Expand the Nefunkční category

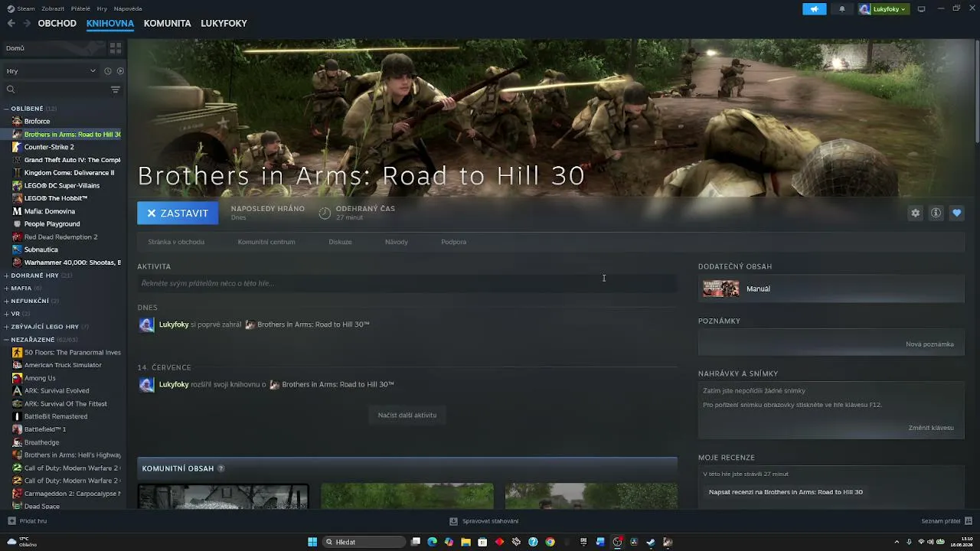point(6,301)
